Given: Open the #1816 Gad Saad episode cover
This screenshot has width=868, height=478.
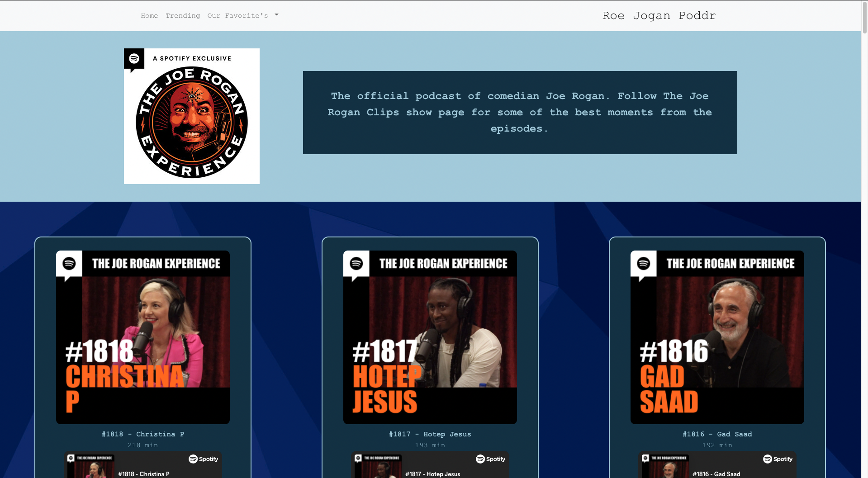Looking at the screenshot, I should point(717,337).
